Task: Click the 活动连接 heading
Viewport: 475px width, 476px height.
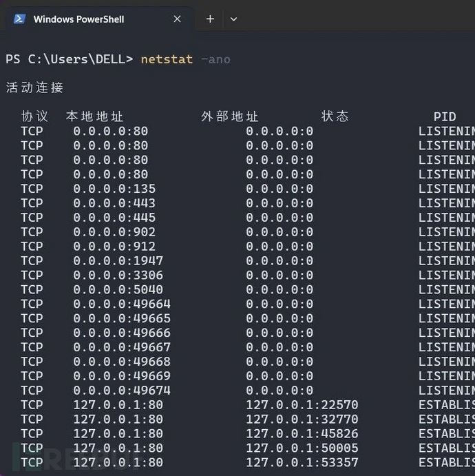Action: [34, 87]
